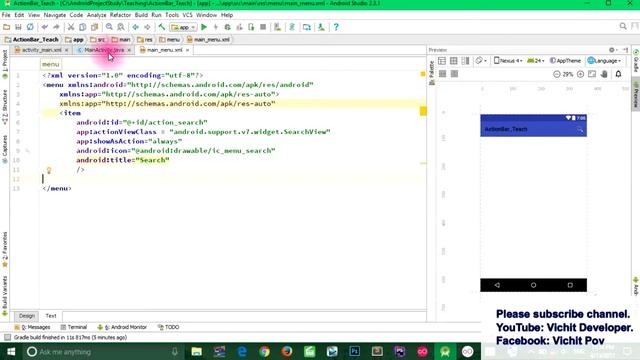The height and width of the screenshot is (360, 640).
Task: Click the Save All toolbar icon
Action: coord(18,27)
